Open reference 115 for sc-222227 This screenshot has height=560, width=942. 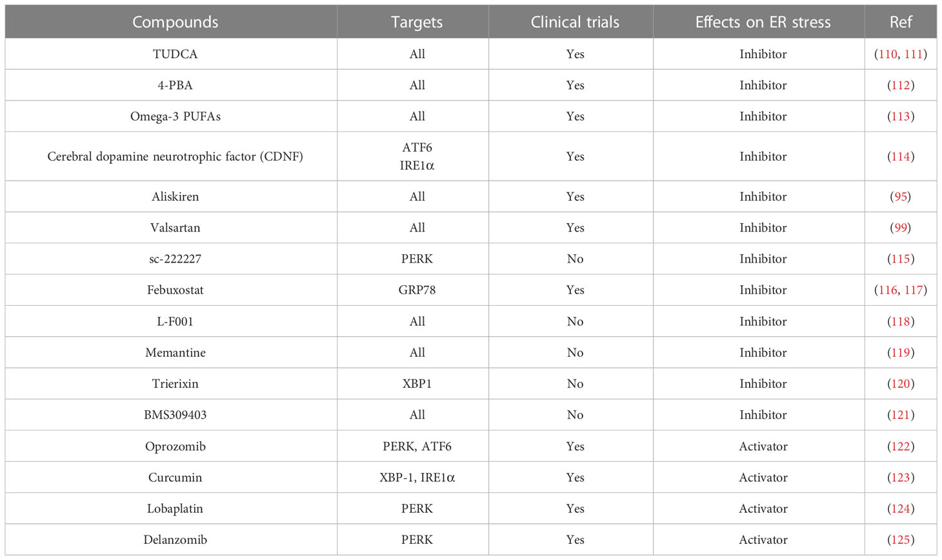tap(901, 259)
